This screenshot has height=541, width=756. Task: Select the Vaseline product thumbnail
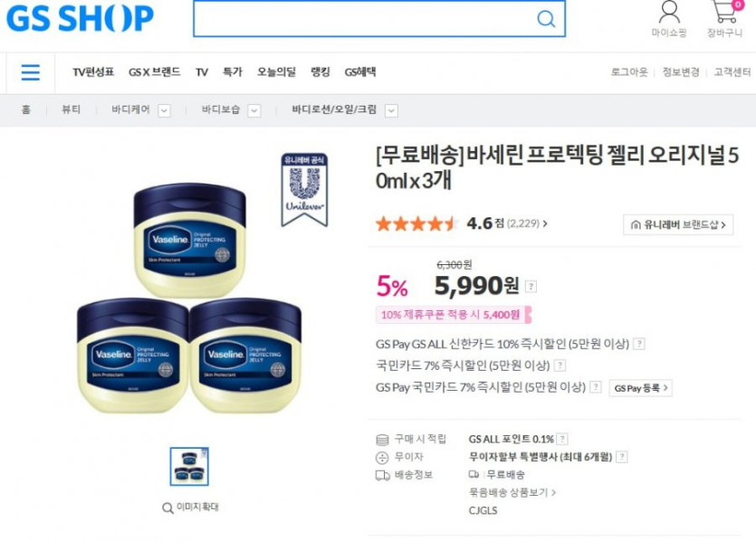coord(189,466)
